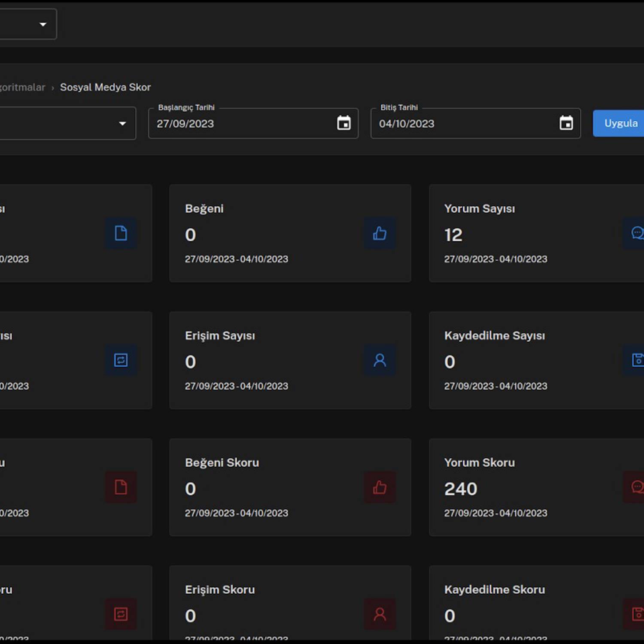This screenshot has height=644, width=644.
Task: Click the blue document icon in top-left card
Action: coord(121,233)
